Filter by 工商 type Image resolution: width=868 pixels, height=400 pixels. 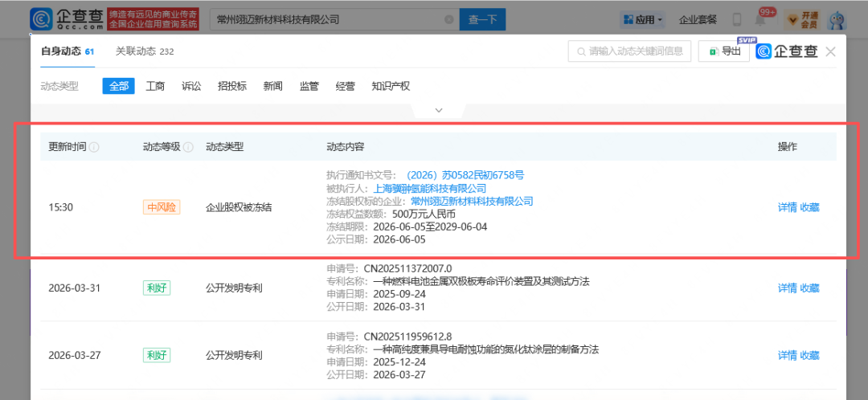155,86
